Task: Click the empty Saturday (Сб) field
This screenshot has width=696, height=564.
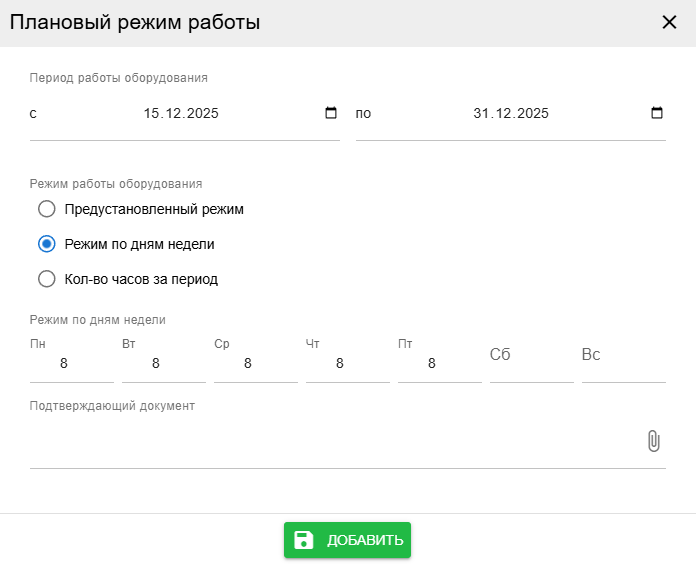Action: coord(531,364)
